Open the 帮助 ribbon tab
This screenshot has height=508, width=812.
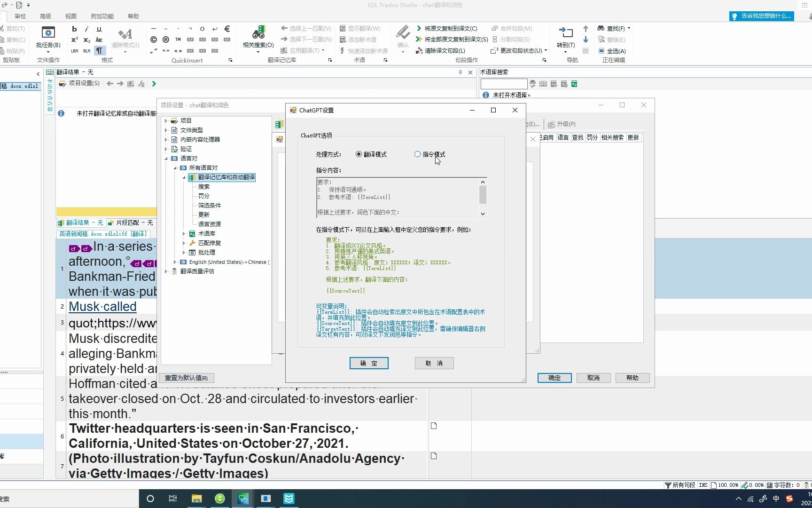(133, 16)
